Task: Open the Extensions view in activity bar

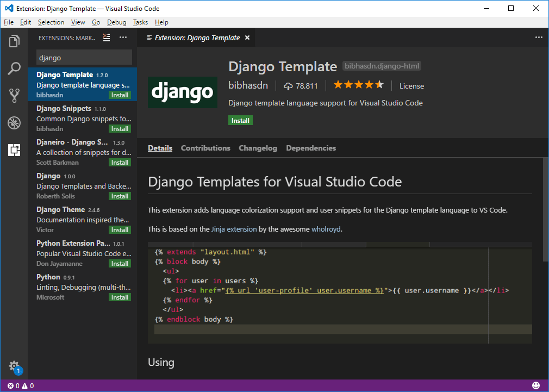Action: [x=14, y=150]
